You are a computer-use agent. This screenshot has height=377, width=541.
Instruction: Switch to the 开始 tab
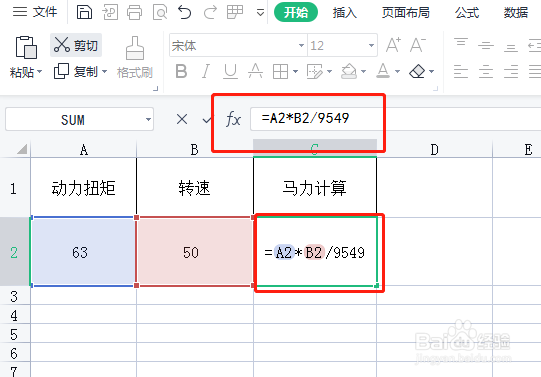click(296, 12)
